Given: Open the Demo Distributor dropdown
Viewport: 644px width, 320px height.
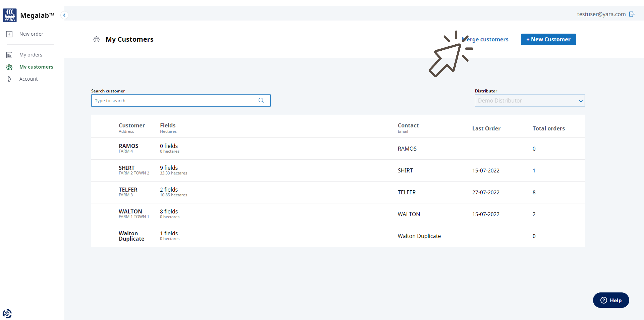Looking at the screenshot, I should [x=525, y=100].
